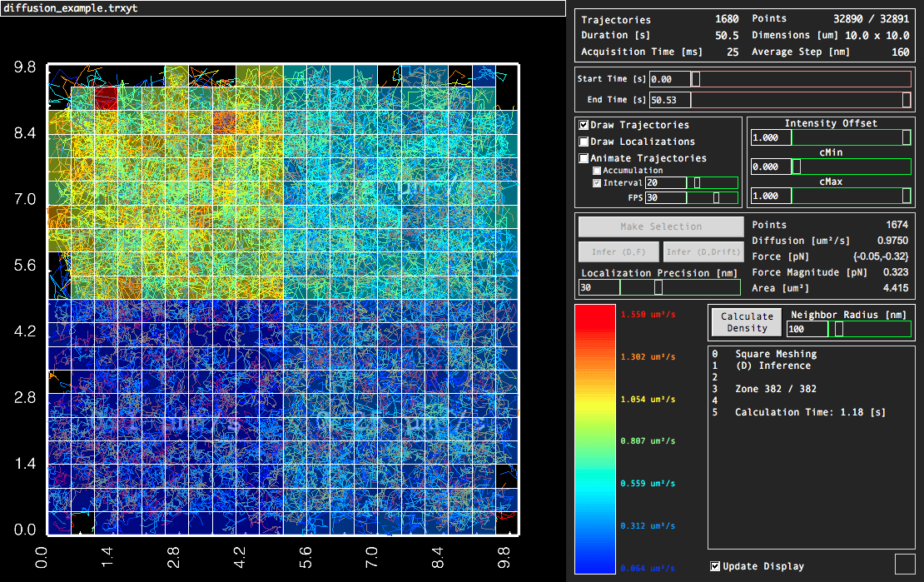
Task: Click the Make Selection button
Action: pos(661,226)
